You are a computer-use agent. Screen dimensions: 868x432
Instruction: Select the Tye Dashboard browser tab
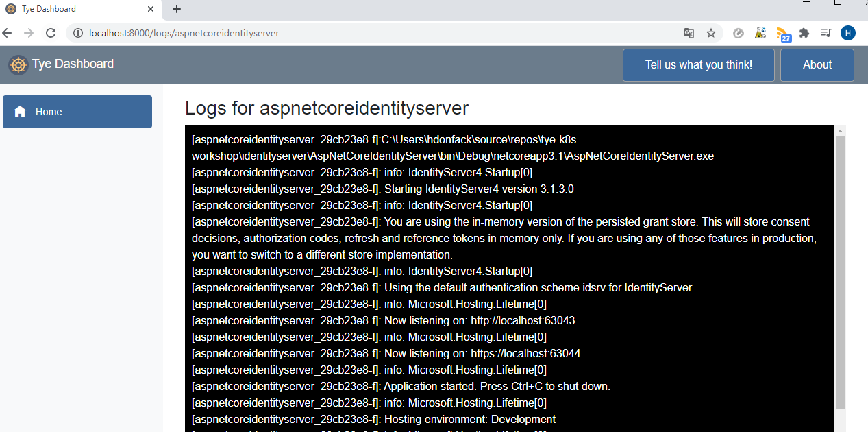tap(81, 10)
